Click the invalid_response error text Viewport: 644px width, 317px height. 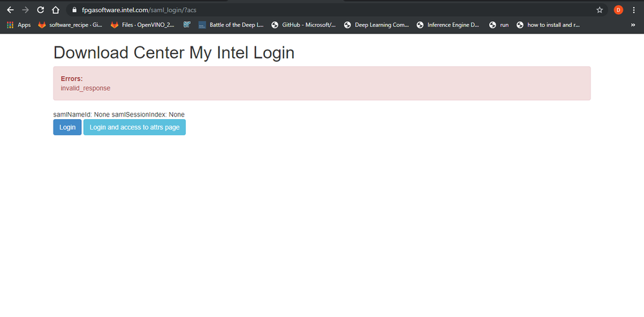click(x=86, y=88)
